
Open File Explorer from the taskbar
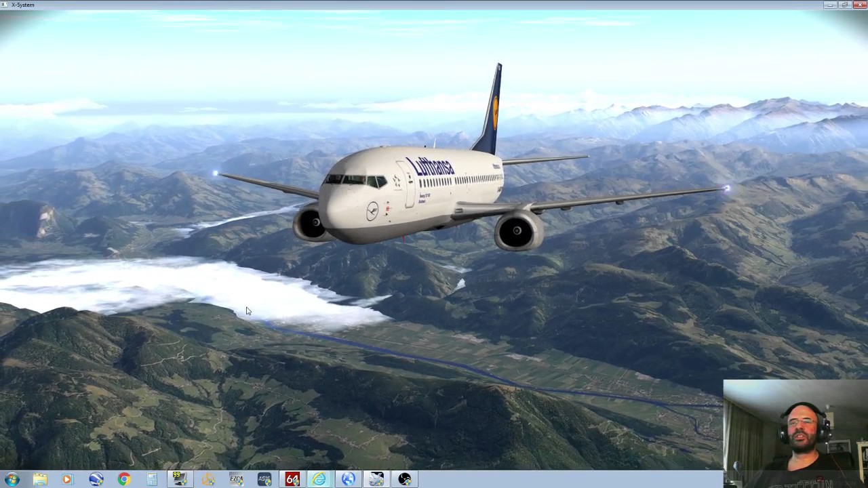point(40,479)
